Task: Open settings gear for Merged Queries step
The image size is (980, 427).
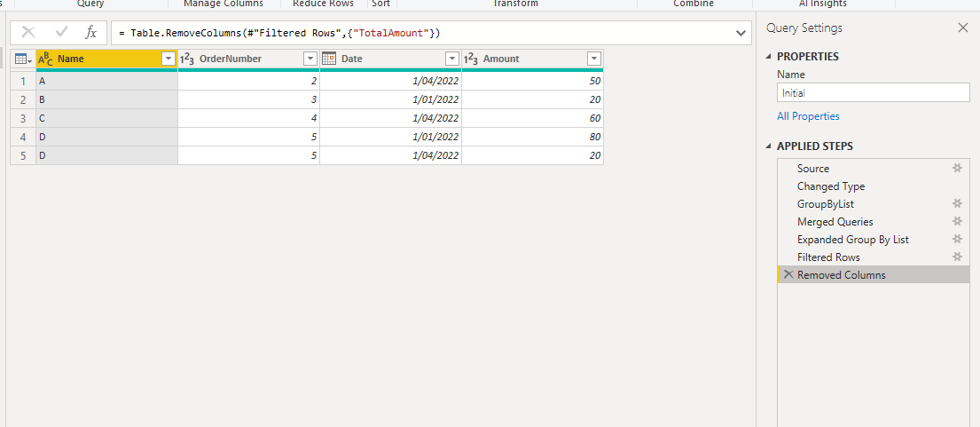Action: (956, 221)
